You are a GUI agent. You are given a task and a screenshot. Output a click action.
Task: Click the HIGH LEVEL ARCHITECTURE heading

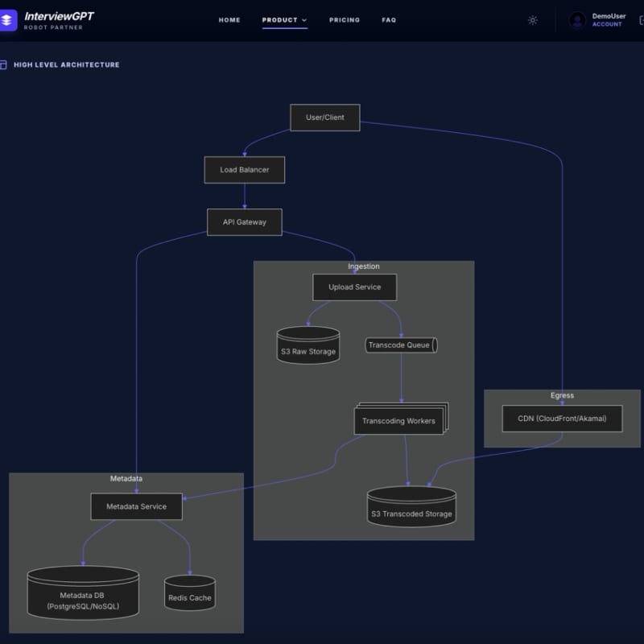67,65
